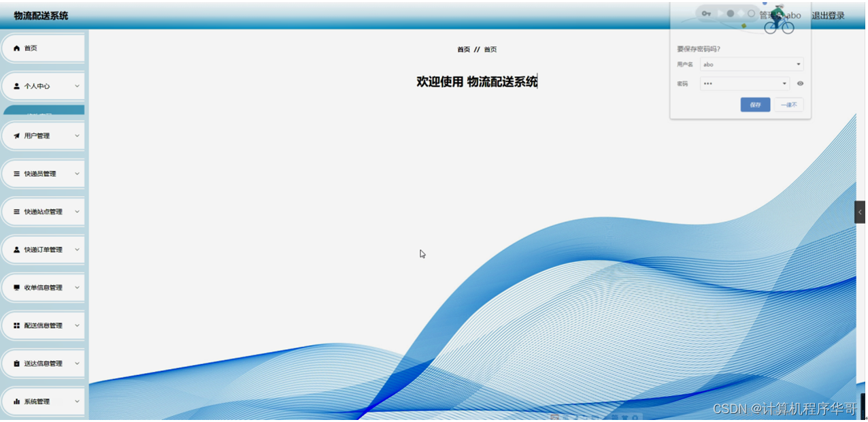868x422 pixels.
Task: Click the 一律不 never-save button
Action: [x=789, y=105]
